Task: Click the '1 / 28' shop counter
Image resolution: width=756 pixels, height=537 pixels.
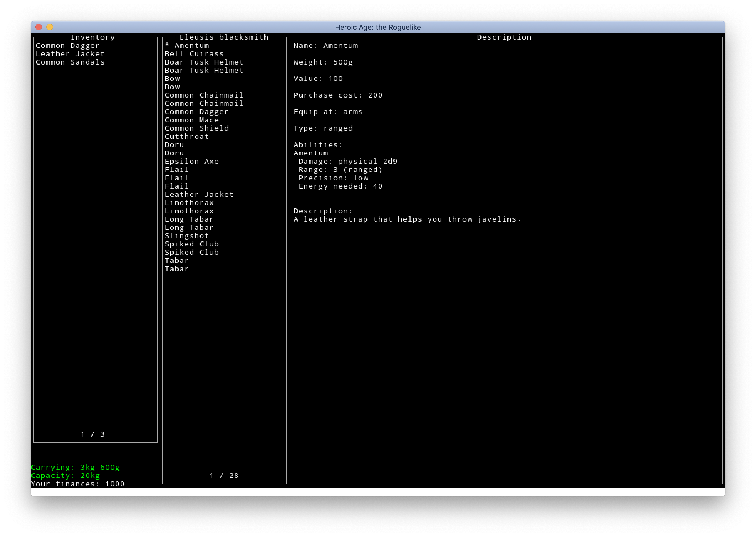Action: [x=224, y=476]
